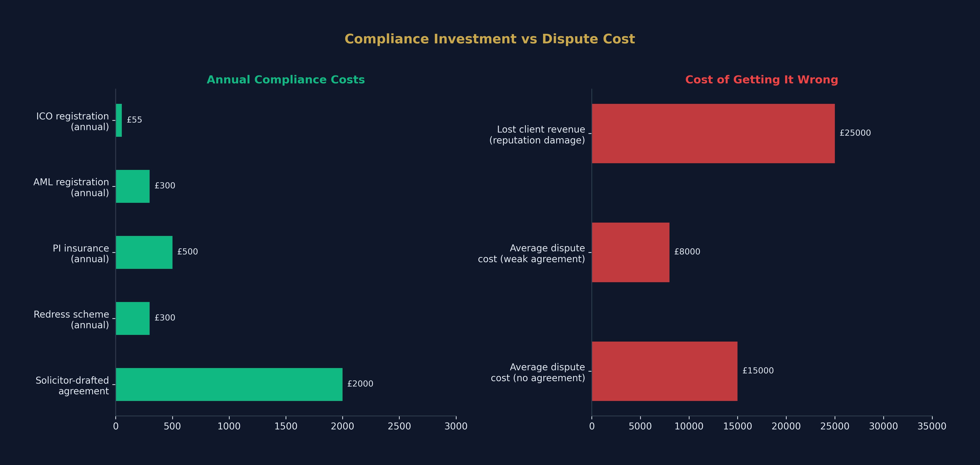Click the £55 value label
The width and height of the screenshot is (980, 465).
[x=134, y=120]
